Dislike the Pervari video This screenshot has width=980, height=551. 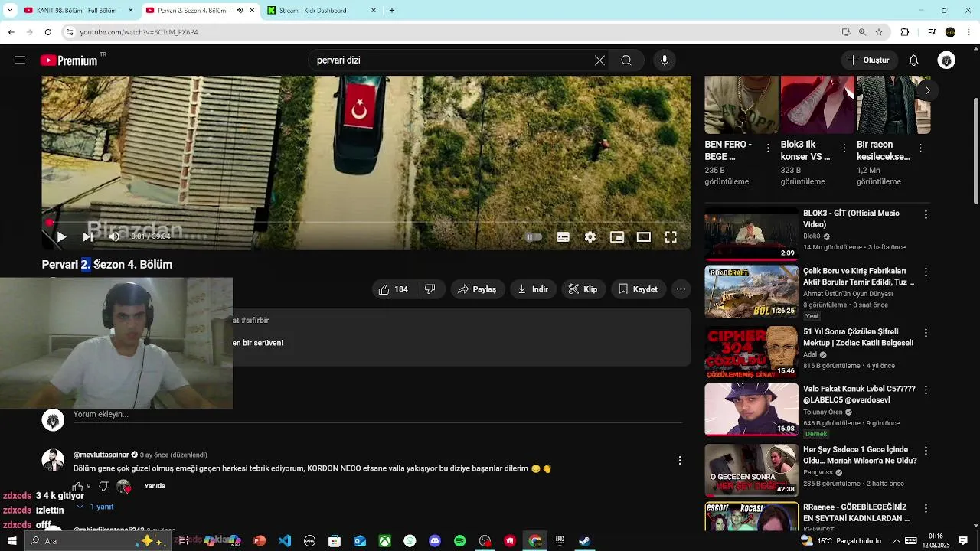(430, 289)
